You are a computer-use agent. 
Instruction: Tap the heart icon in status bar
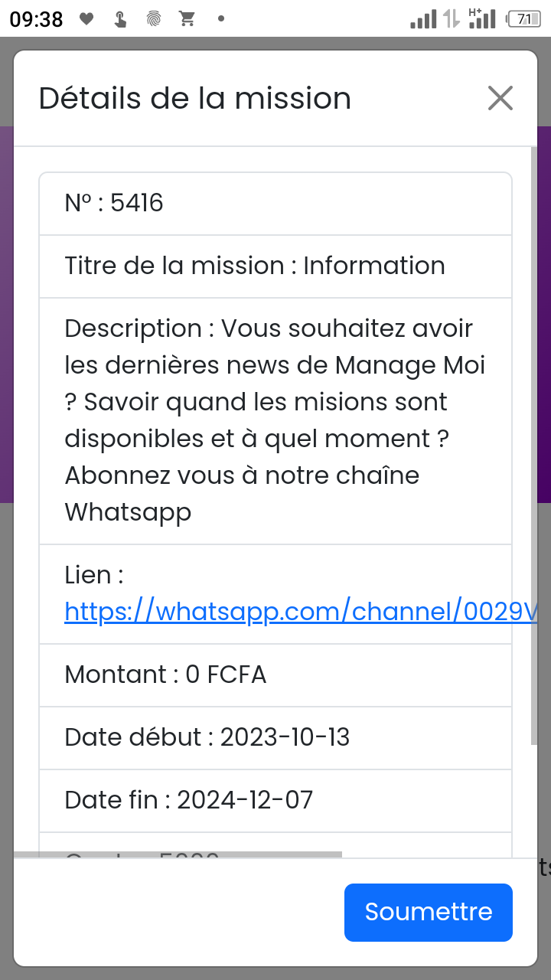click(86, 19)
